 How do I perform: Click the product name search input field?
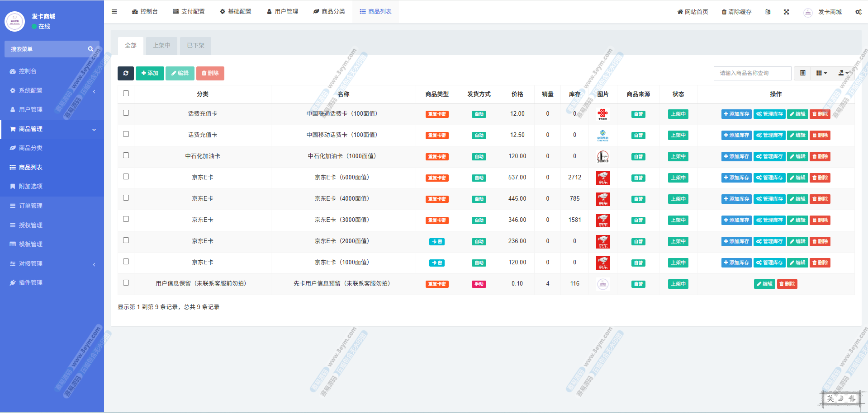[752, 73]
